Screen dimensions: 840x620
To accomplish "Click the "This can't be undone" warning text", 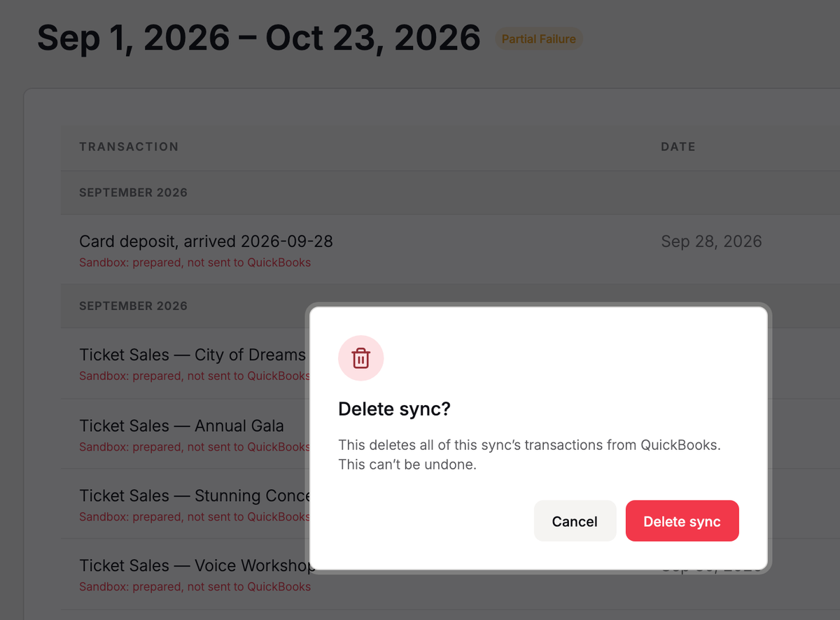I will tap(407, 464).
